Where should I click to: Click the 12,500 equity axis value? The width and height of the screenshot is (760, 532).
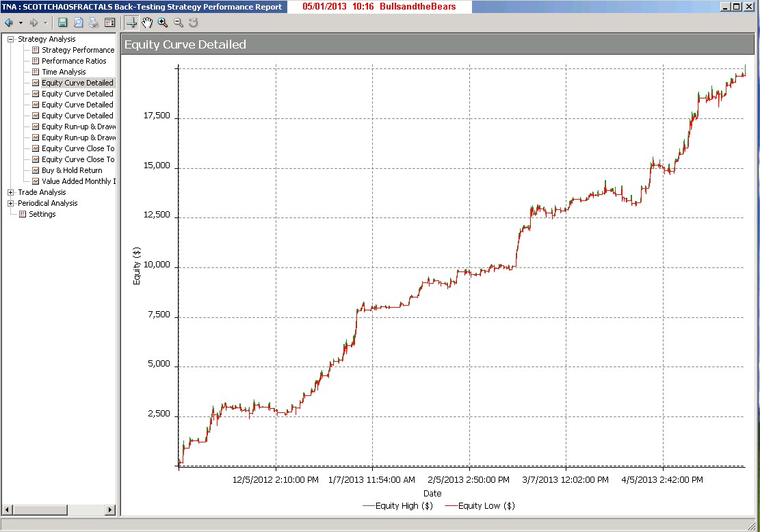[x=157, y=215]
